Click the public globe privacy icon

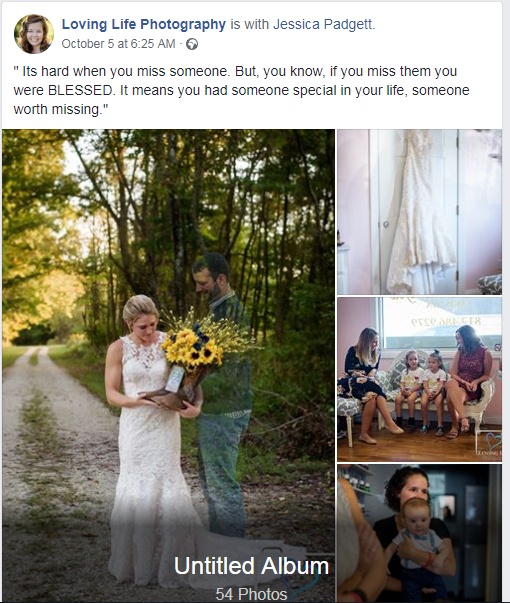point(192,44)
